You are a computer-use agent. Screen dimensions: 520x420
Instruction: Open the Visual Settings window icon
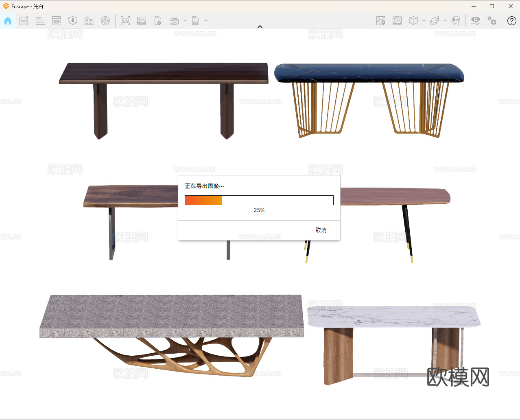pyautogui.click(x=57, y=21)
